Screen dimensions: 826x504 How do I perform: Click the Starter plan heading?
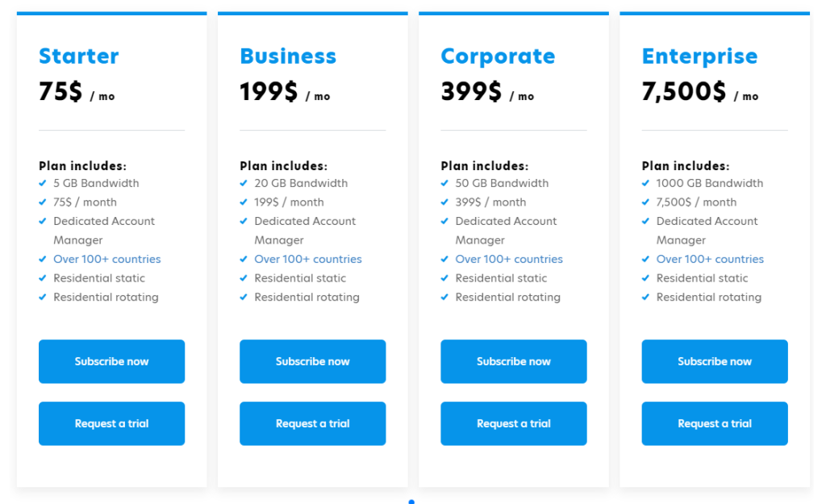tap(79, 56)
